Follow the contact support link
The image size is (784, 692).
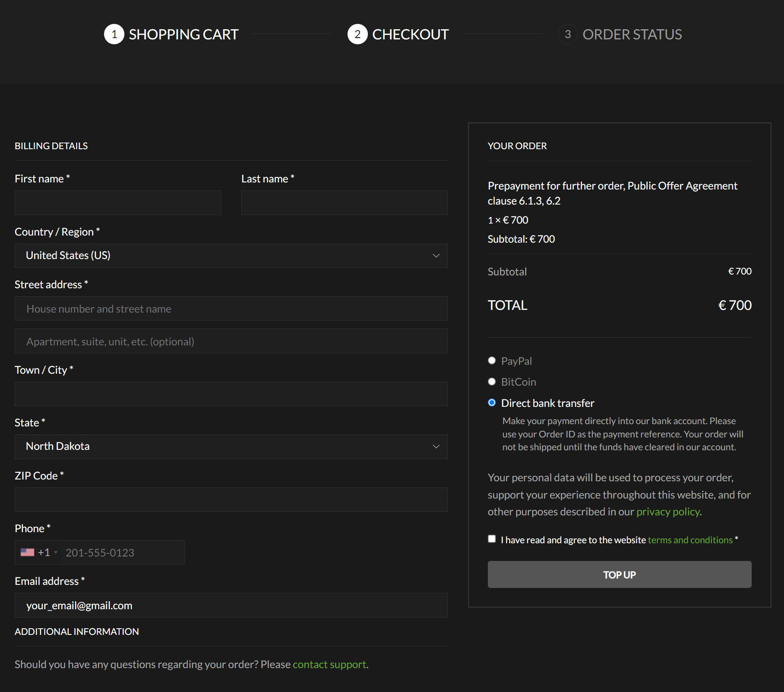point(329,665)
